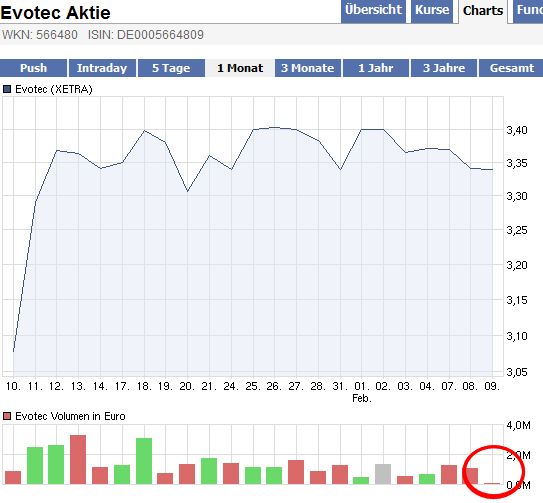Click the WKN: 566480 text
Screen dimensions: 543x503
click(x=40, y=35)
